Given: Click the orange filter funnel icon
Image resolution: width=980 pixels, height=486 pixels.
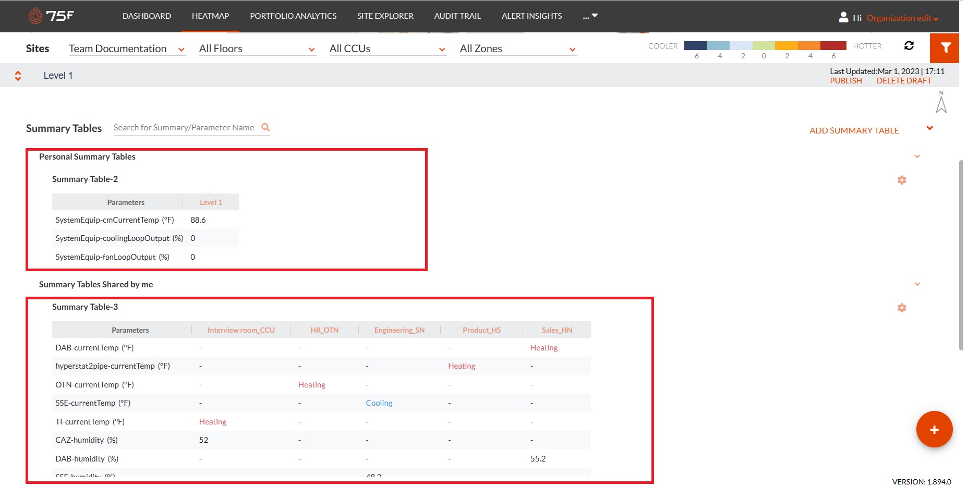Looking at the screenshot, I should click(945, 48).
